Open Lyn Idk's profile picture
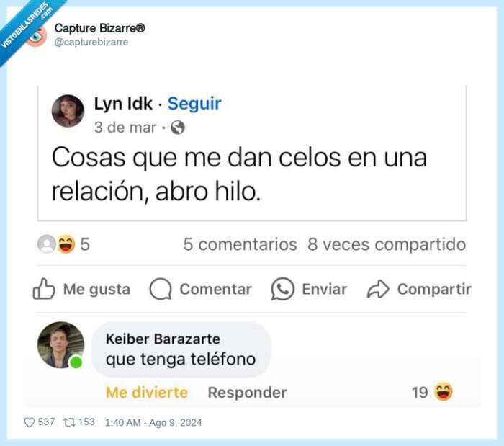 pos(68,111)
